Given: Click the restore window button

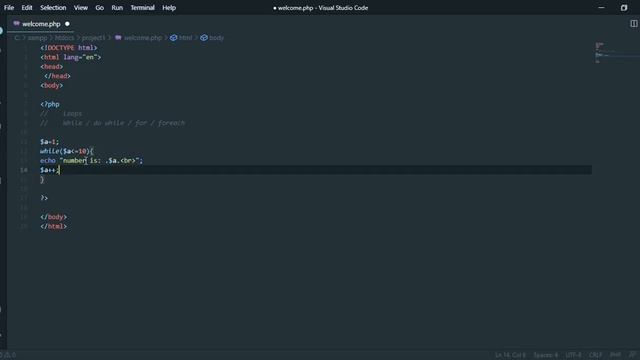Looking at the screenshot, I should click(x=624, y=8).
